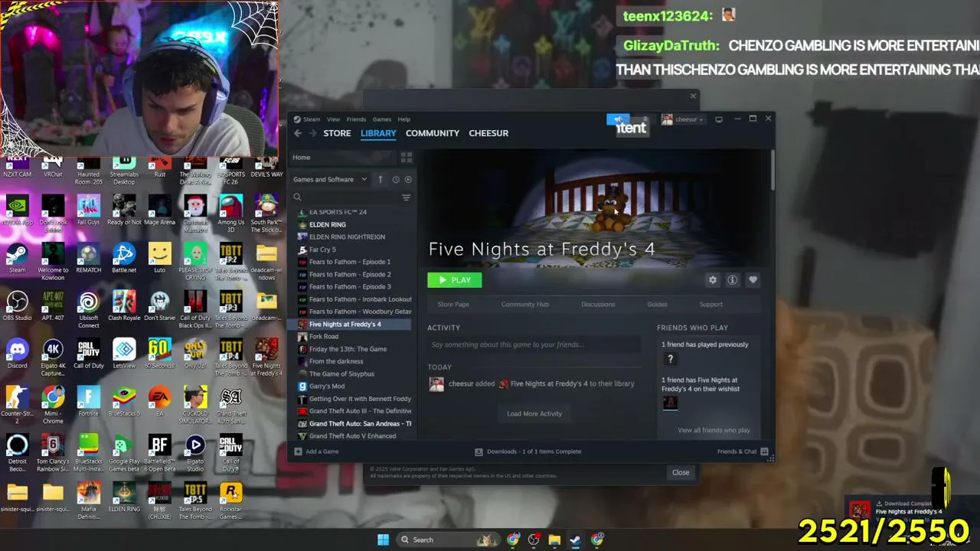This screenshot has width=980, height=551.
Task: Open the Help menu in Steam
Action: pos(403,119)
